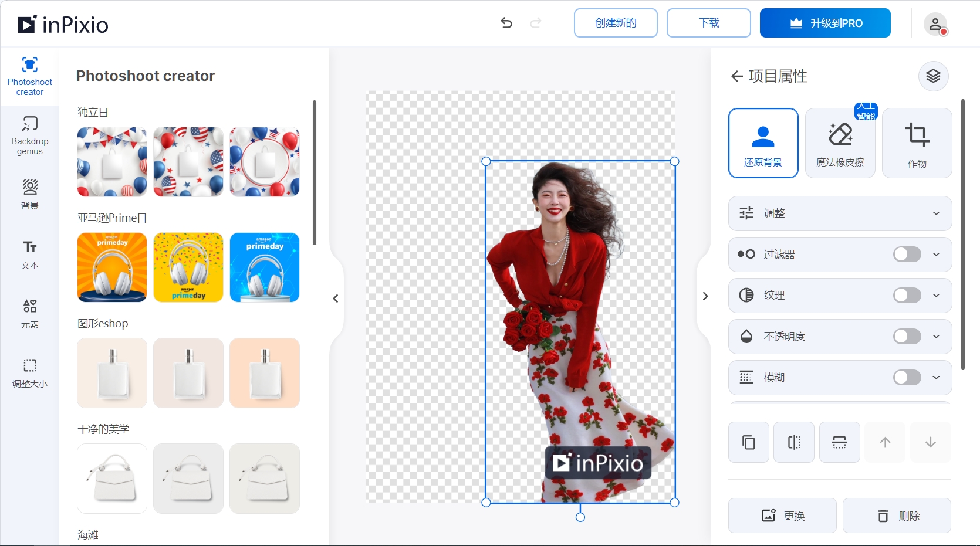Choose third 独立日 circle frame template
This screenshot has width=980, height=546.
tap(265, 162)
